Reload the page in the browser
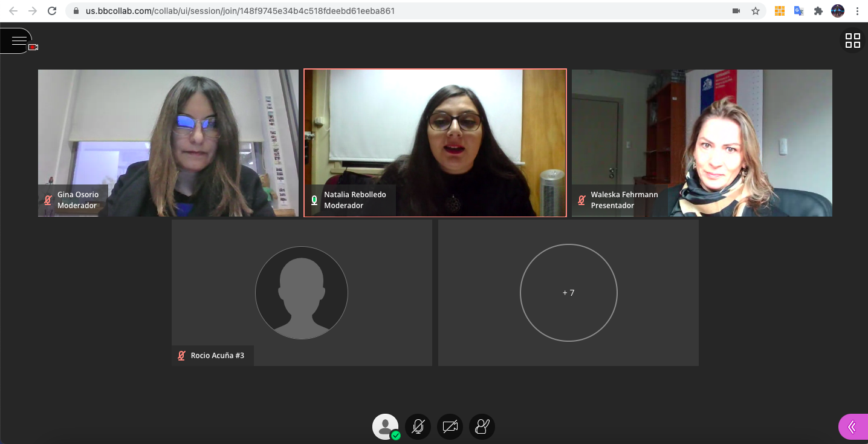The image size is (868, 444). pos(52,11)
